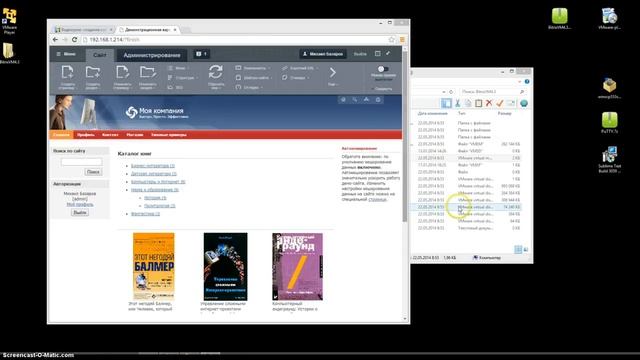Click the Copy icon in Explorer toolbar

(468, 103)
